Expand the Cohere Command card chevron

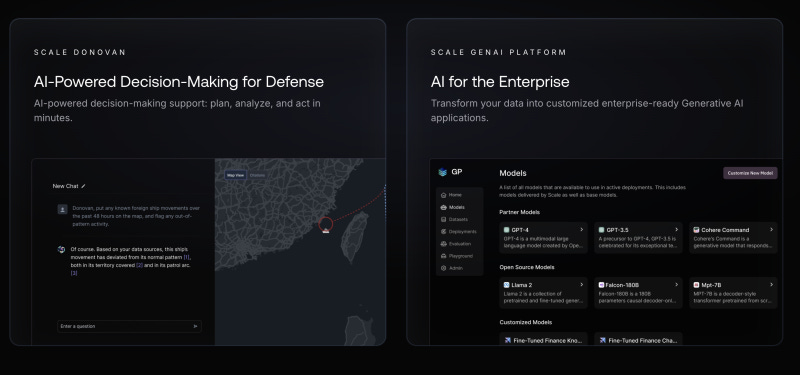point(771,230)
